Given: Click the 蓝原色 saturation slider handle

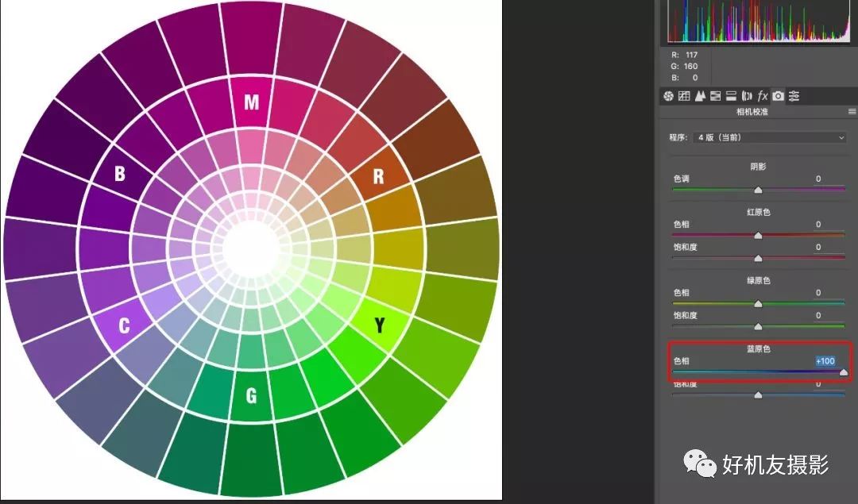Looking at the screenshot, I should [759, 394].
